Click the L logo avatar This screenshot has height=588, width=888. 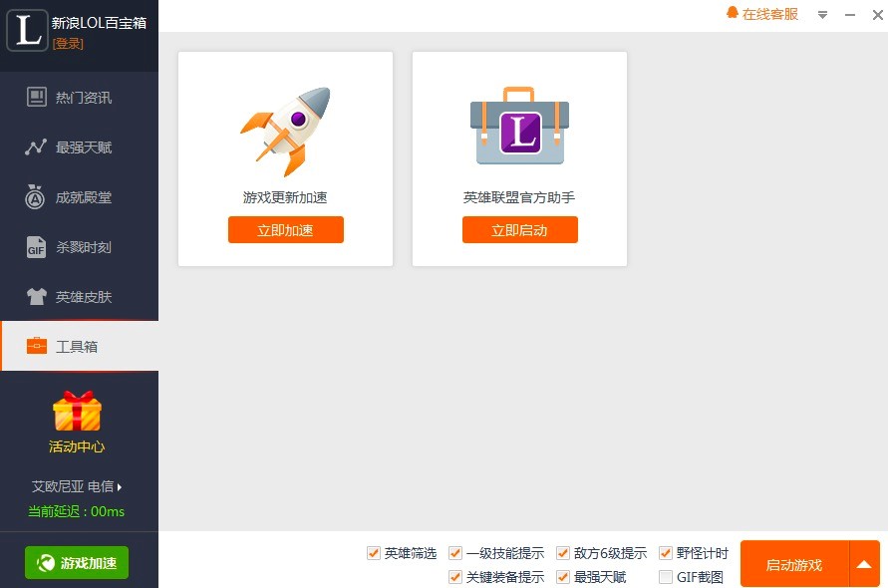tap(27, 30)
